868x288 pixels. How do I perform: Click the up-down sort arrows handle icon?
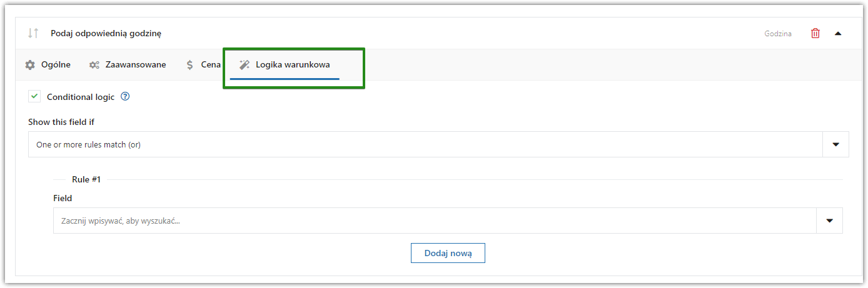[33, 33]
